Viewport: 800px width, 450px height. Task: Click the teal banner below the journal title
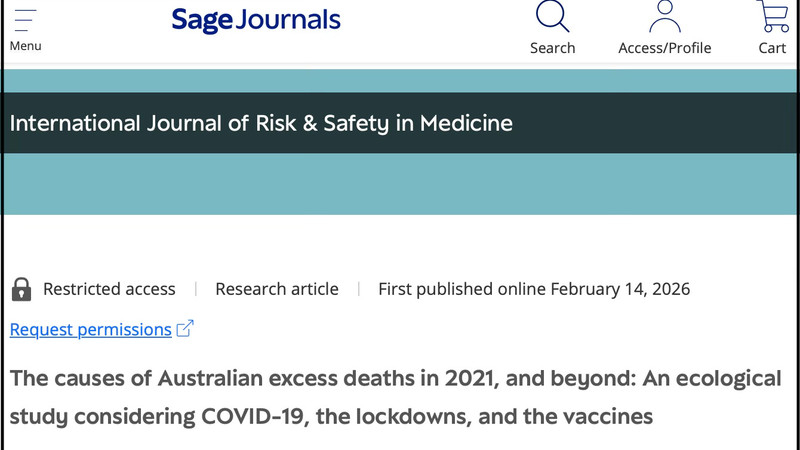[x=400, y=185]
